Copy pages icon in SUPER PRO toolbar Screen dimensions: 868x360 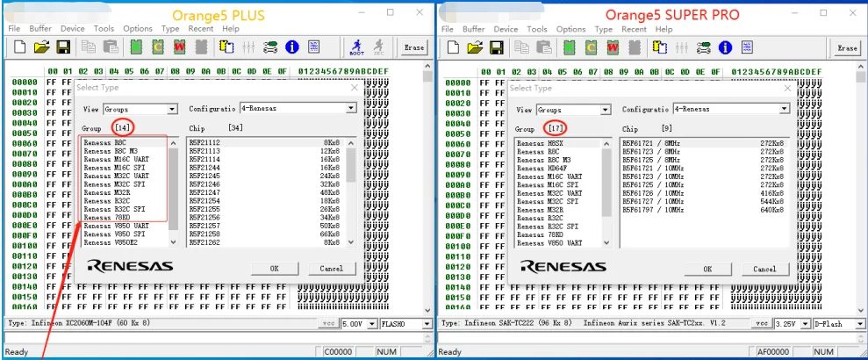click(x=522, y=47)
